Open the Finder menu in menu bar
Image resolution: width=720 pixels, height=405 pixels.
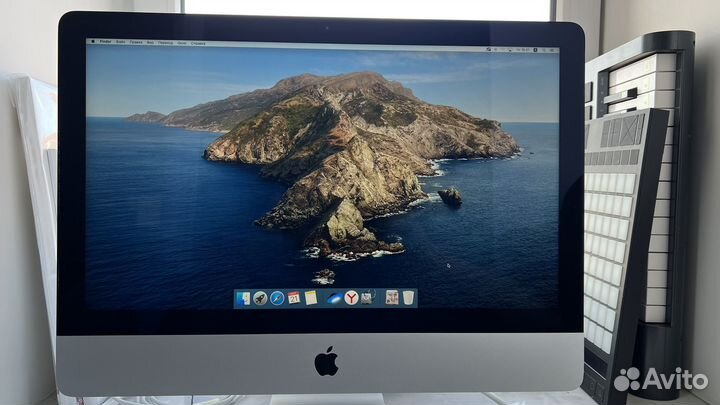106,42
